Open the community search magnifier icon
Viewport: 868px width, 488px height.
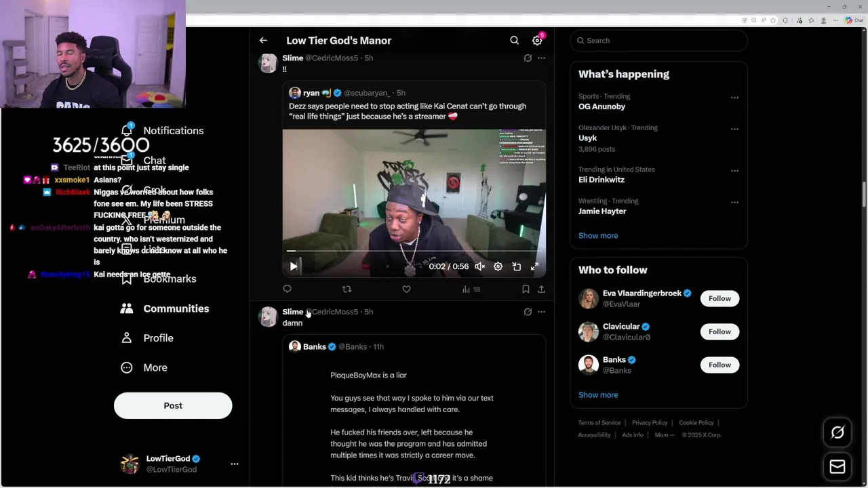tap(515, 41)
